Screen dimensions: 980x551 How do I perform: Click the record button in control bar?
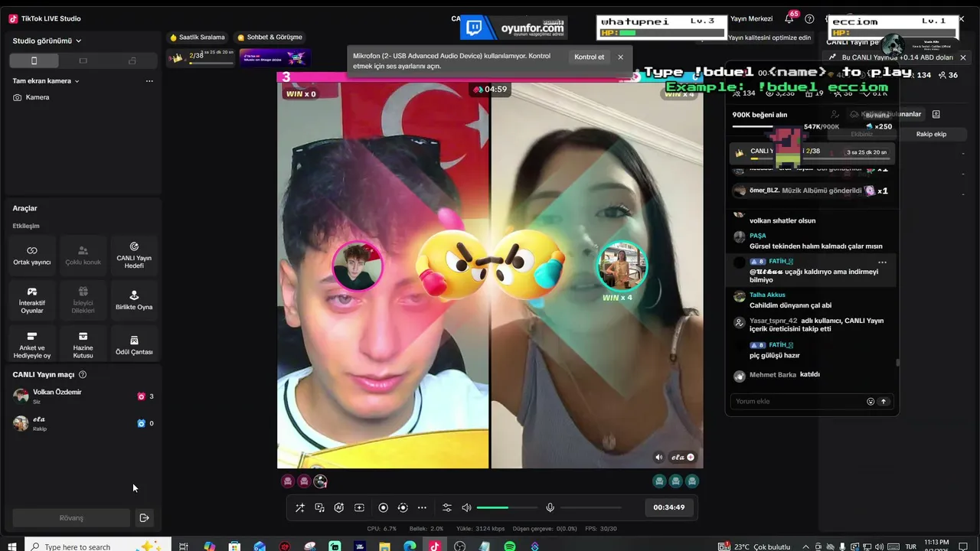(x=383, y=507)
